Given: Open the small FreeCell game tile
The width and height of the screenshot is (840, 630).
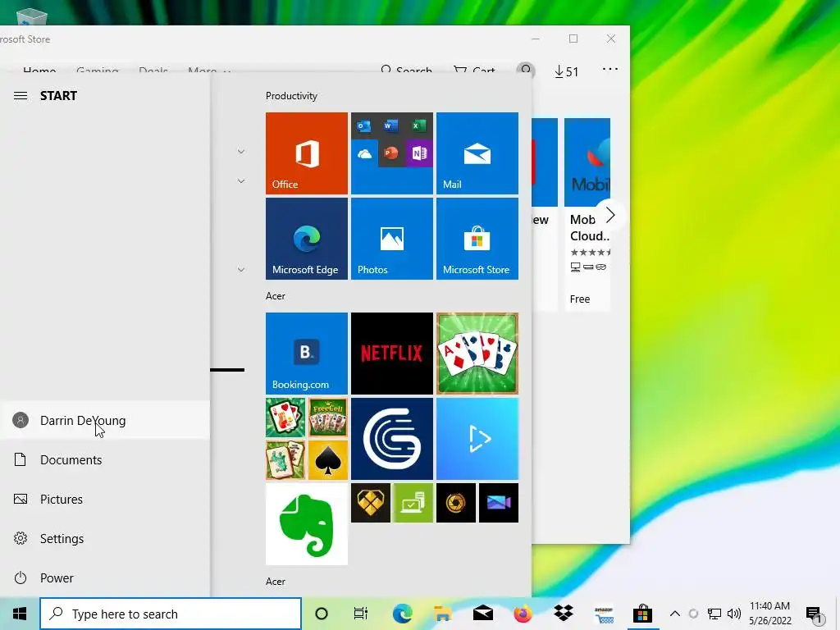Looking at the screenshot, I should tap(328, 418).
